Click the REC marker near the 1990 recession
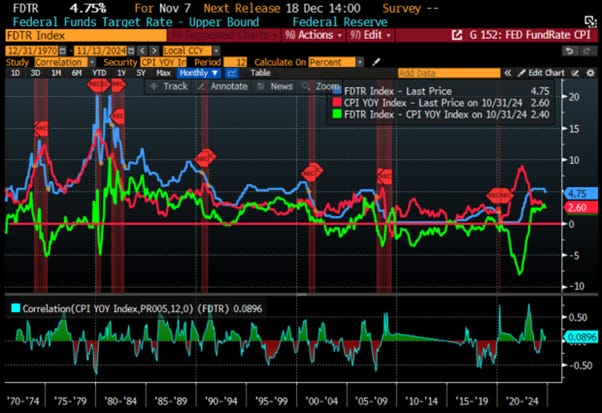Screen dimensions: 602x413 point(205,158)
